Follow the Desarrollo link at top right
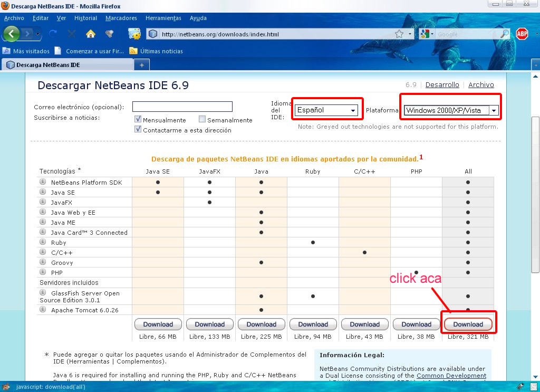This screenshot has width=540, height=392. pyautogui.click(x=442, y=84)
